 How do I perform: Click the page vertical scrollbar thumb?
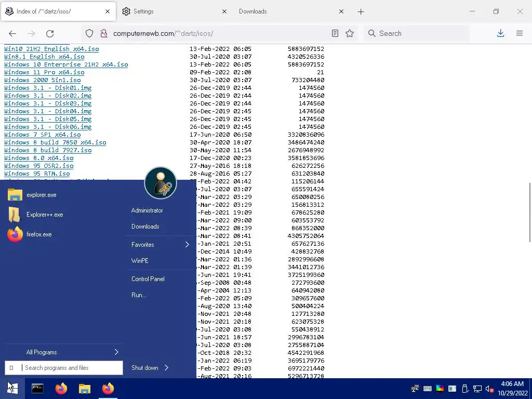click(x=529, y=212)
